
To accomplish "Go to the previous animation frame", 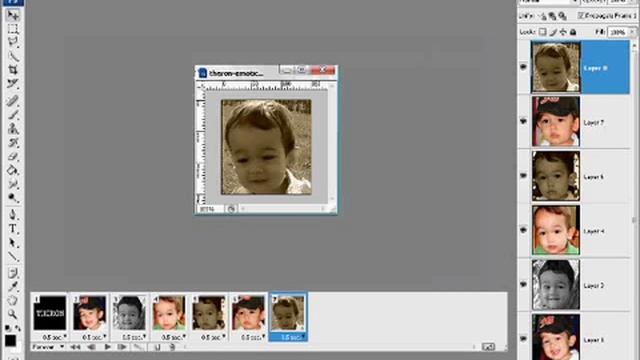I will (91, 347).
